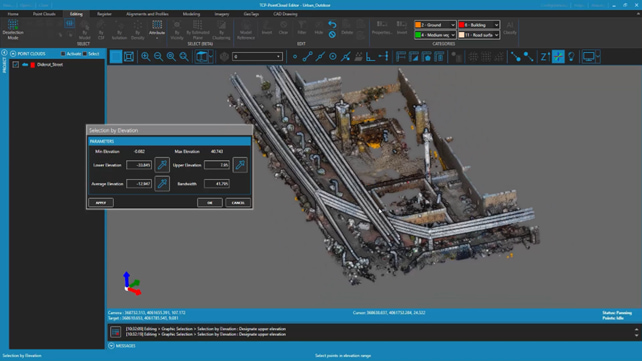Open the Attribute selection tool
This screenshot has height=361, width=642.
[x=157, y=28]
